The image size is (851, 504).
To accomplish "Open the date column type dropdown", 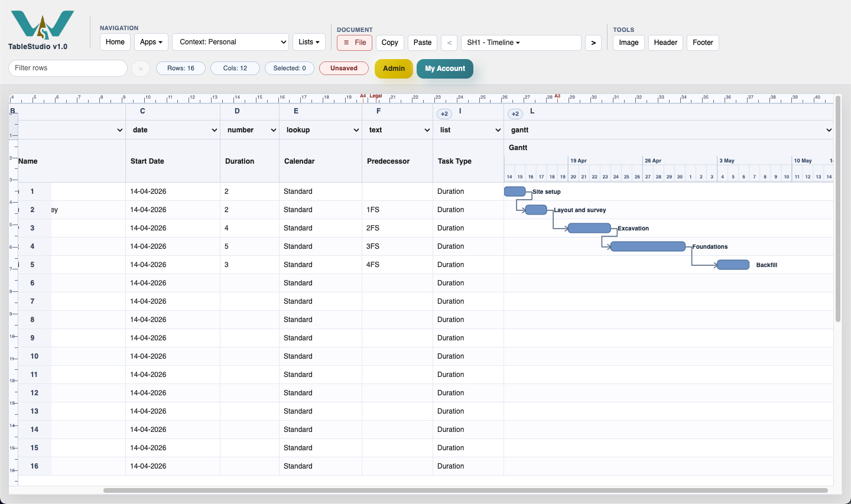I will [x=173, y=130].
